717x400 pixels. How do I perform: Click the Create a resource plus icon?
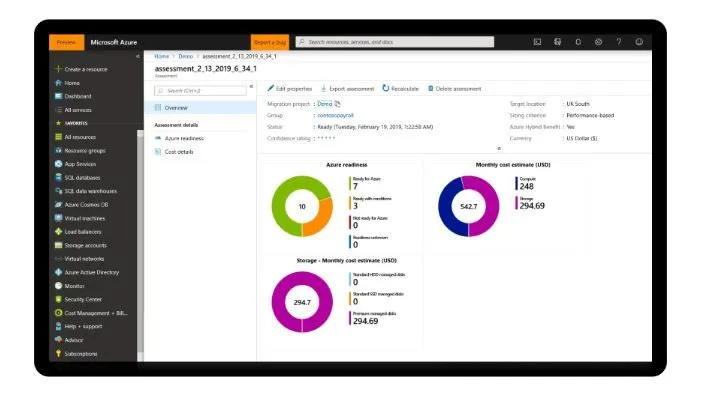[x=58, y=69]
